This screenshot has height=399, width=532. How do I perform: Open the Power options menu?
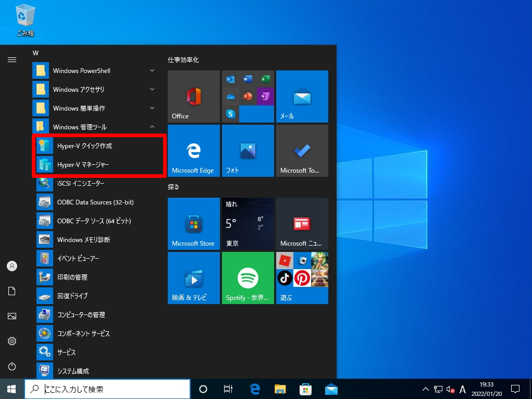(x=12, y=366)
